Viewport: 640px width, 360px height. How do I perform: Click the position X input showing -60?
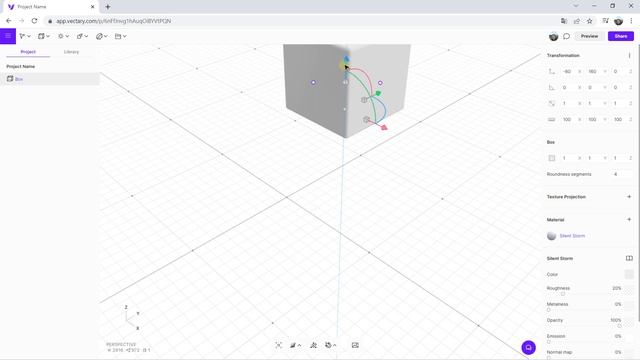click(567, 71)
